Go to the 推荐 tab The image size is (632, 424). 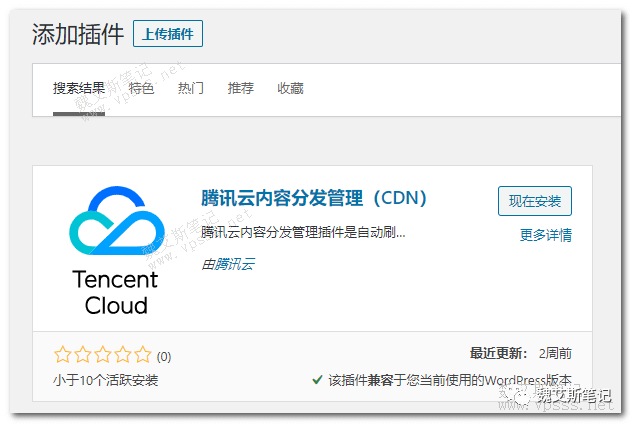click(x=241, y=88)
